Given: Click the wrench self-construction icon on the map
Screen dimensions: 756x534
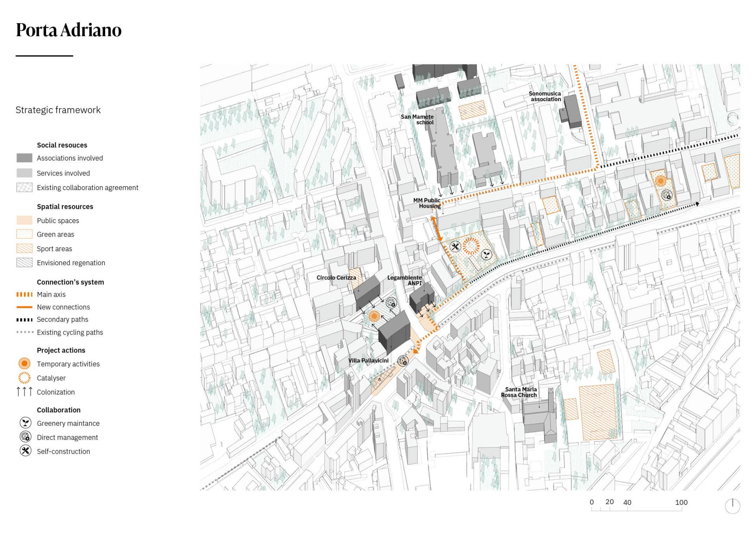Looking at the screenshot, I should (455, 247).
